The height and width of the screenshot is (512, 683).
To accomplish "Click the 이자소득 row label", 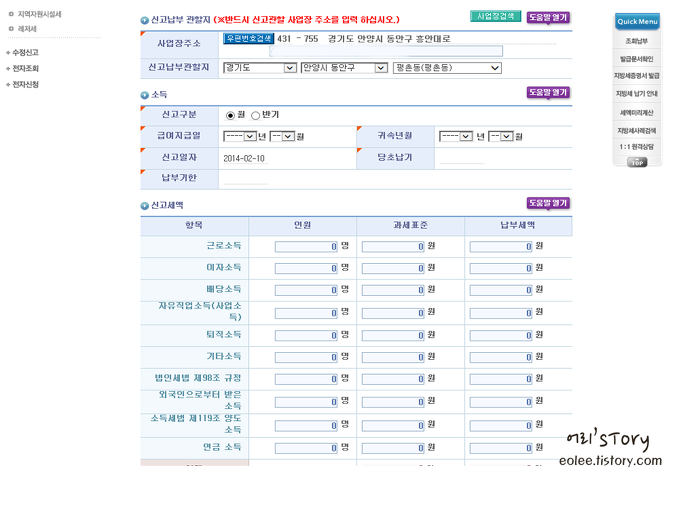I will (224, 268).
